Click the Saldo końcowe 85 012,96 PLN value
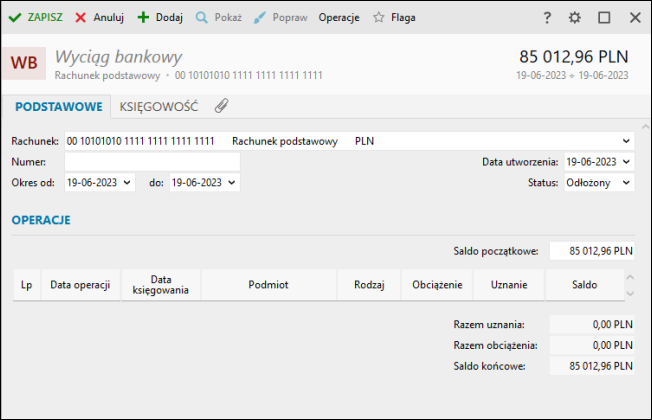 tap(592, 366)
